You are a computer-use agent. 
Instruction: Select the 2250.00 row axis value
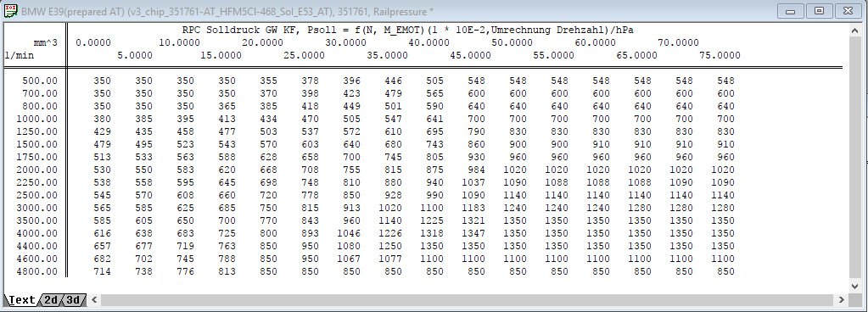37,182
